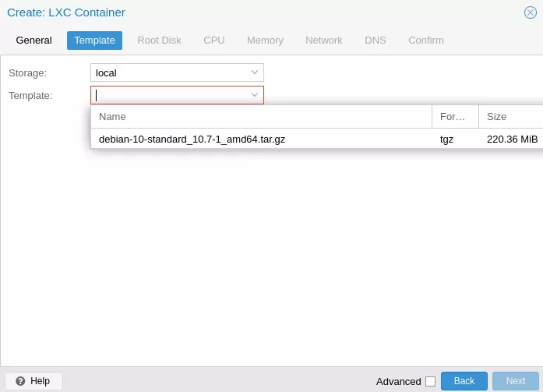Select the local storage combo box
The width and height of the screenshot is (543, 392).
(177, 72)
